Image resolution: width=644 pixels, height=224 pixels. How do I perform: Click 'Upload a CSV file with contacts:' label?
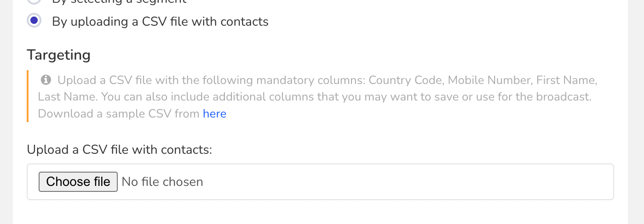(120, 150)
